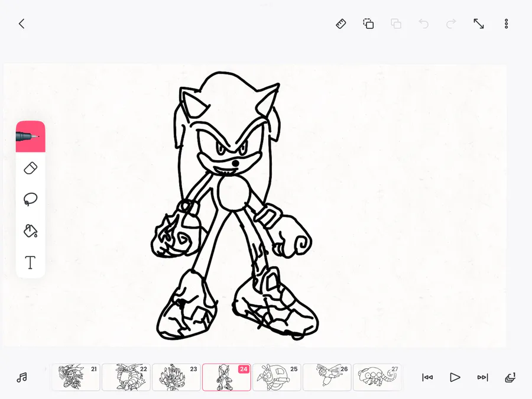The height and width of the screenshot is (399, 532).
Task: Select the pen brush tool
Action: pyautogui.click(x=31, y=137)
